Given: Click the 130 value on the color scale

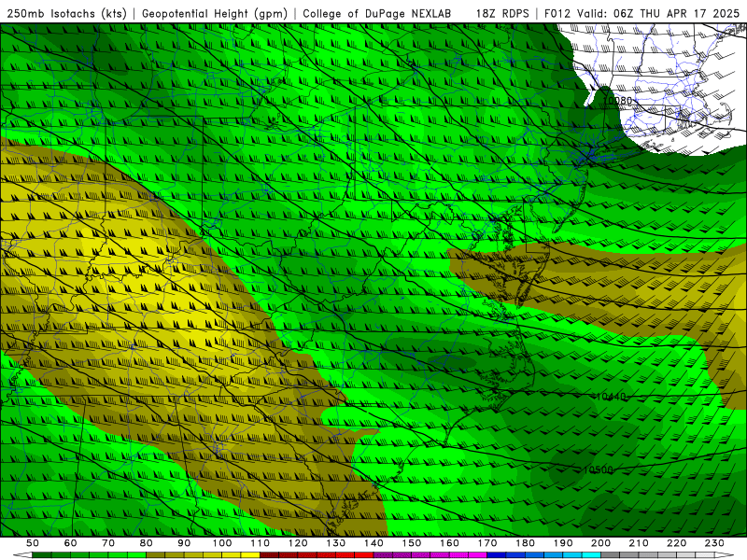Looking at the screenshot, I should click(336, 543).
